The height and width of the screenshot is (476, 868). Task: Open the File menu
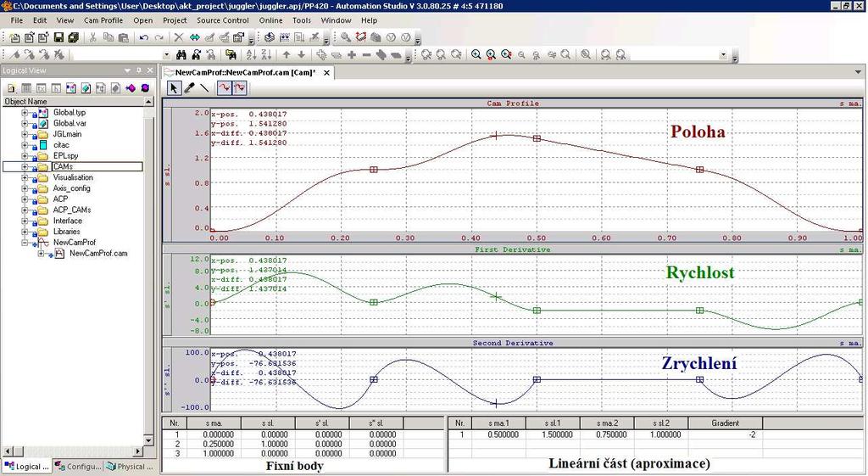point(17,20)
